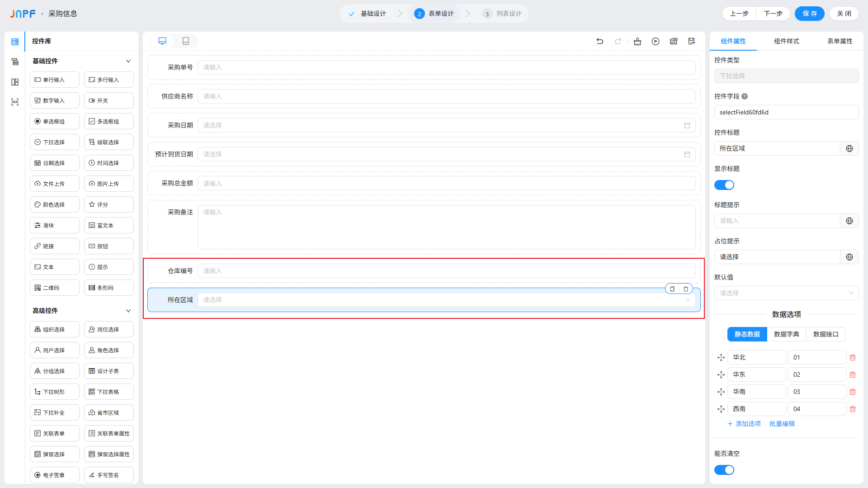Select 数据字典 data source option
Screen dimensions: 868x488
786,334
